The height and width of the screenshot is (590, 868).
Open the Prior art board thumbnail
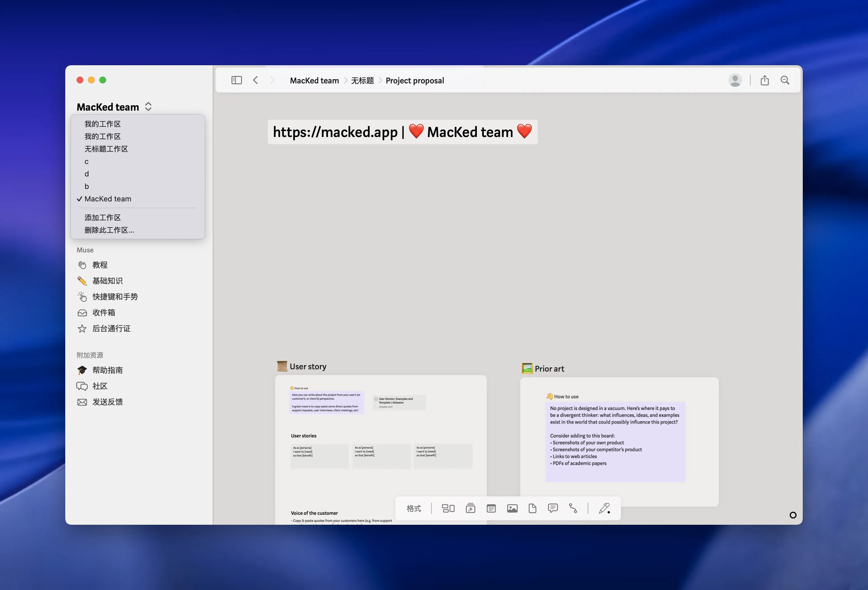tap(619, 442)
